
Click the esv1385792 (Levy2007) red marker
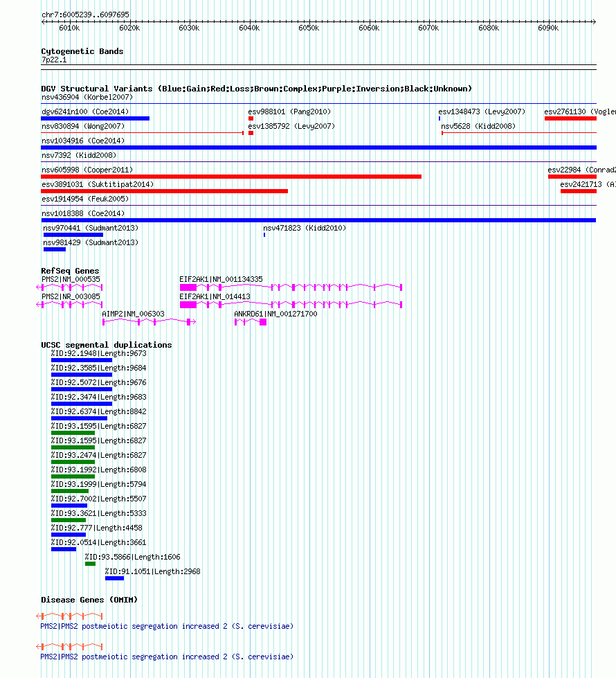coord(251,133)
